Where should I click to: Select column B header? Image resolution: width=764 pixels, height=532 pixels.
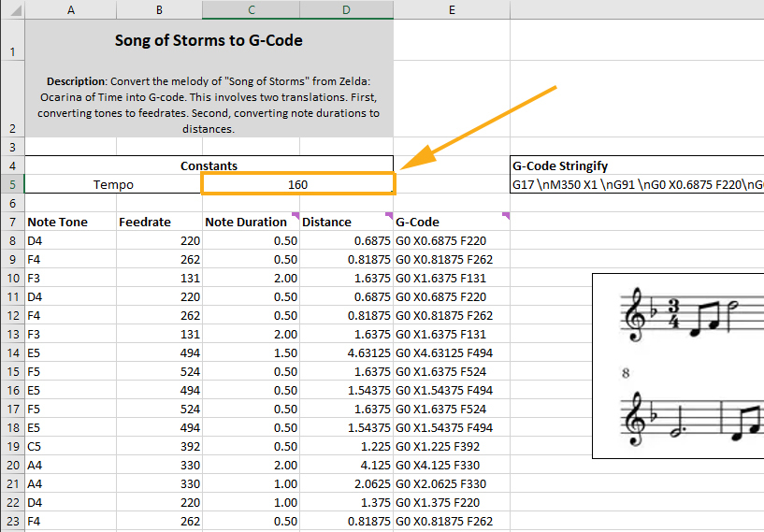(159, 9)
